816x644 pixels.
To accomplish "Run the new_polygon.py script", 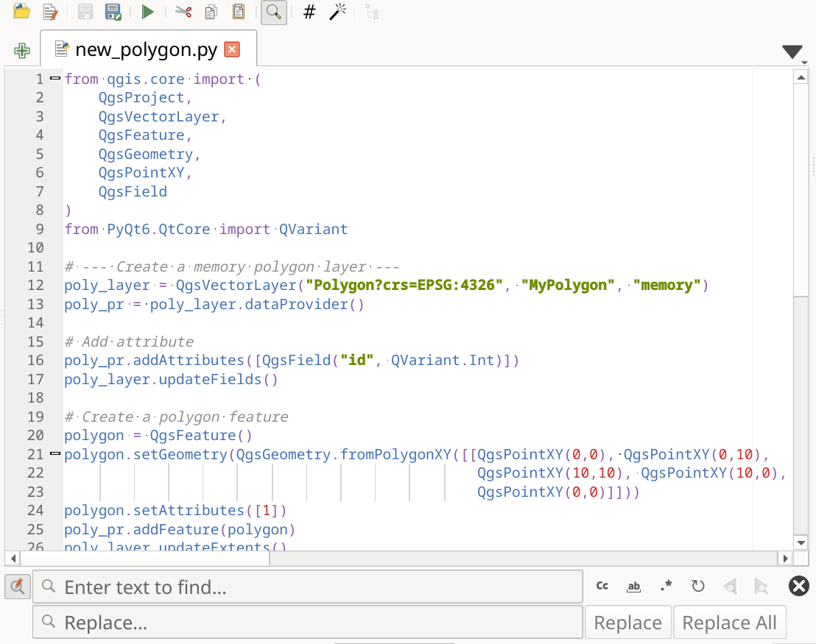I will 147,12.
